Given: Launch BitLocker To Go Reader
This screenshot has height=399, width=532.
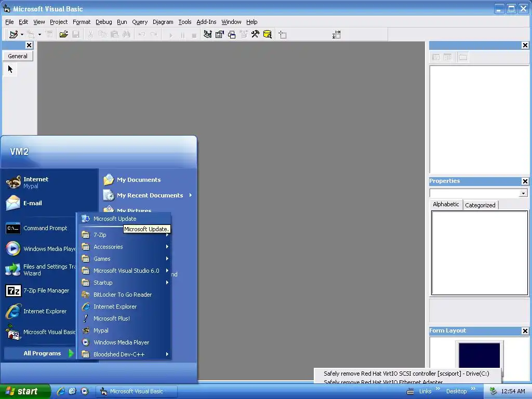Looking at the screenshot, I should 125,295.
